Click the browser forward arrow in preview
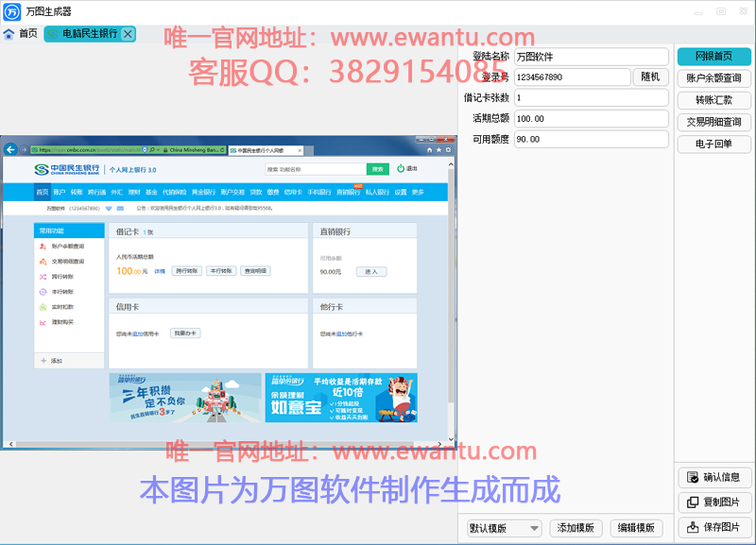 pos(24,150)
